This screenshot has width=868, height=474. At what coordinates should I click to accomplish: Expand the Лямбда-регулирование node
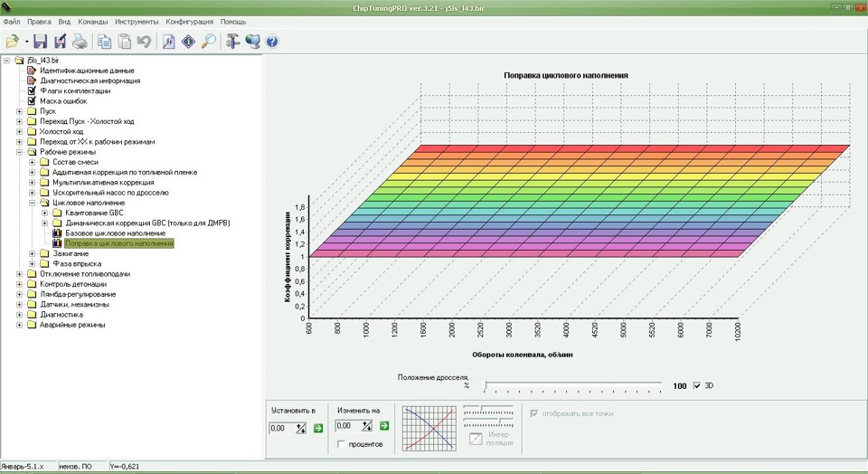coord(19,294)
